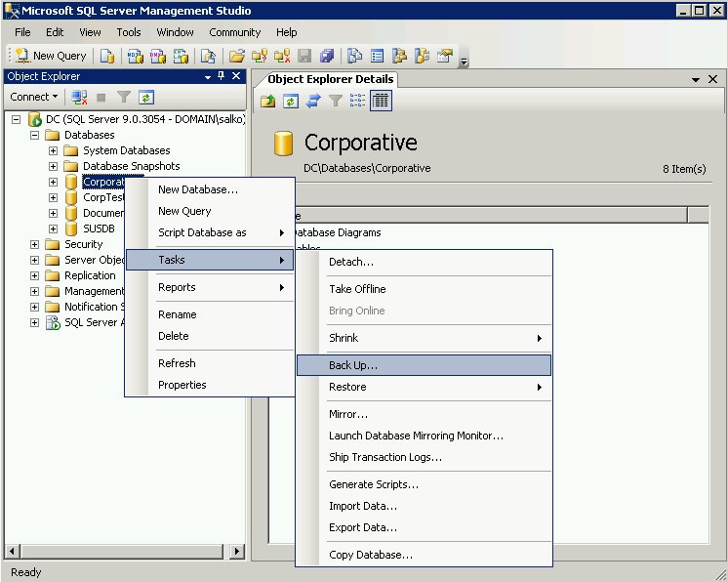Click the New Query toolbar button

pos(51,57)
